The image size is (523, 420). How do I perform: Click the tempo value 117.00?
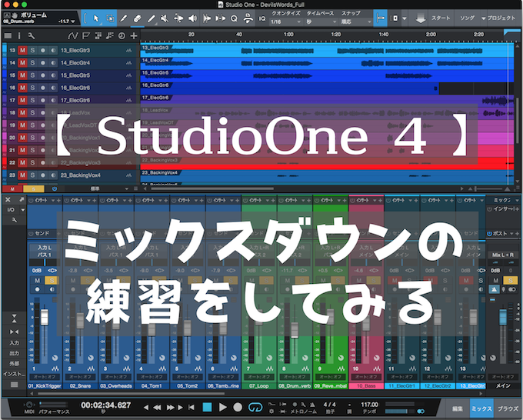coord(370,405)
